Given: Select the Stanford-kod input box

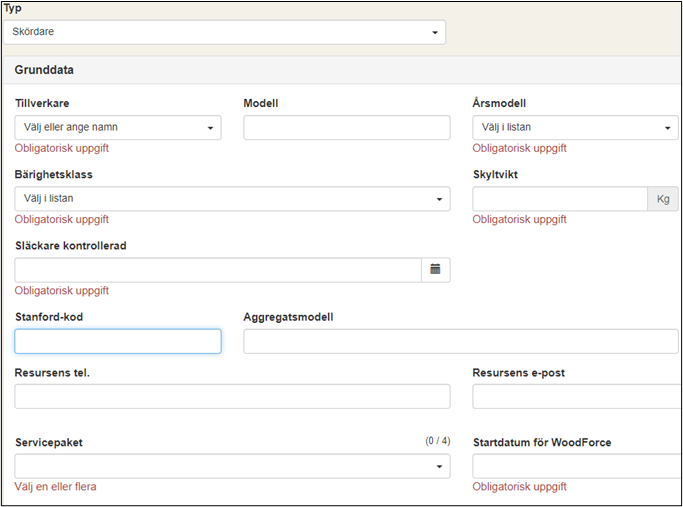Looking at the screenshot, I should pyautogui.click(x=118, y=342).
